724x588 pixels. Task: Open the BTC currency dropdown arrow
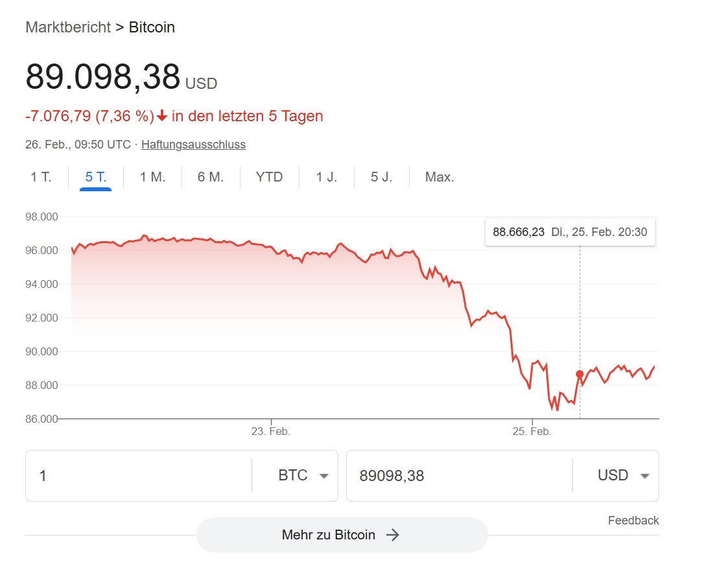pos(324,476)
